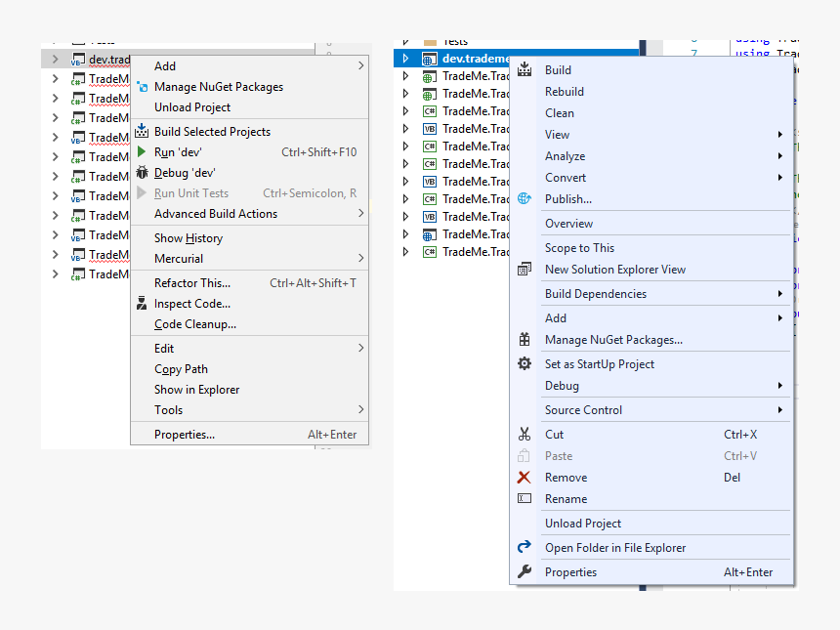Choose Show in Explorer

[x=250, y=390]
